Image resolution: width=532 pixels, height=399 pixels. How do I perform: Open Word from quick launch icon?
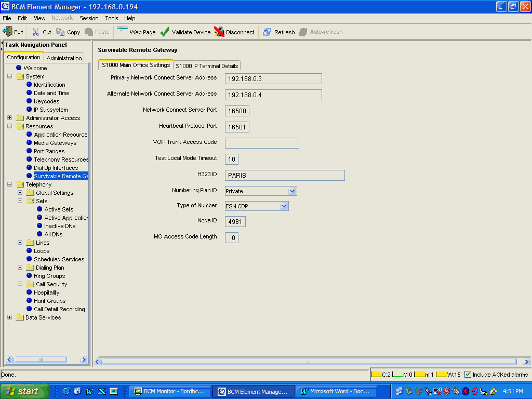(89, 391)
